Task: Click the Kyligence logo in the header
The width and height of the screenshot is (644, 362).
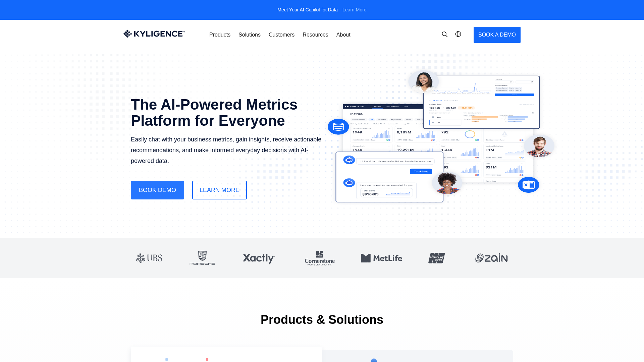Action: coord(154,34)
